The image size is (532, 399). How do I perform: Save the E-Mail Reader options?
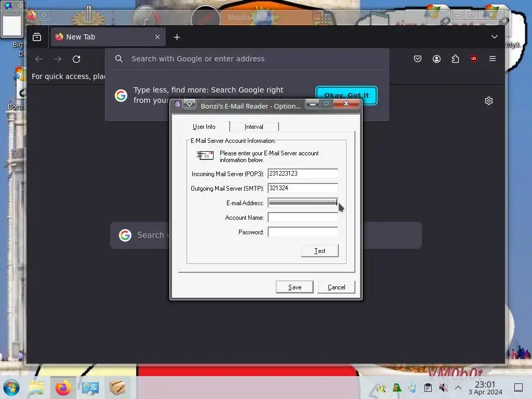coord(295,287)
